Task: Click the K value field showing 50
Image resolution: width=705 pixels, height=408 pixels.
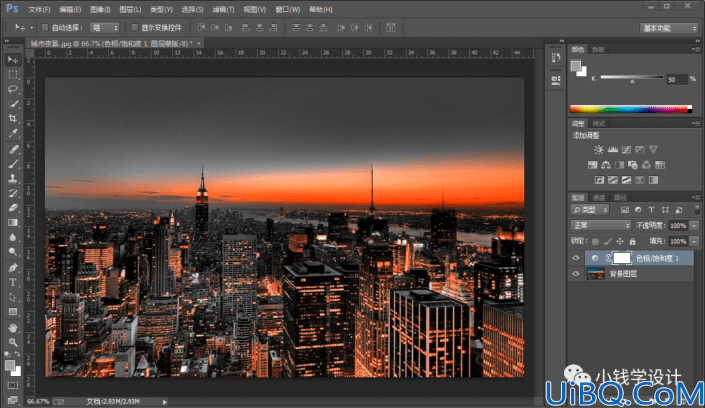Action: pos(676,80)
